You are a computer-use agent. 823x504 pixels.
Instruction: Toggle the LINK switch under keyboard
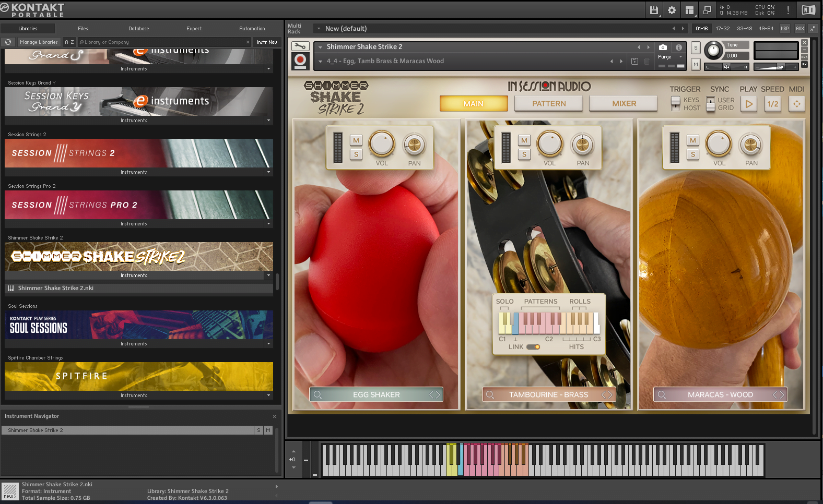click(x=533, y=347)
